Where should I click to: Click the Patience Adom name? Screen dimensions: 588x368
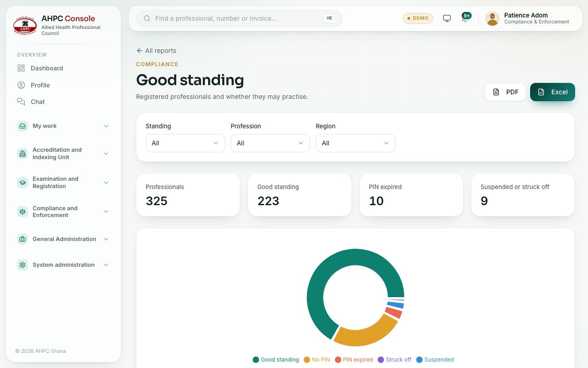[526, 15]
